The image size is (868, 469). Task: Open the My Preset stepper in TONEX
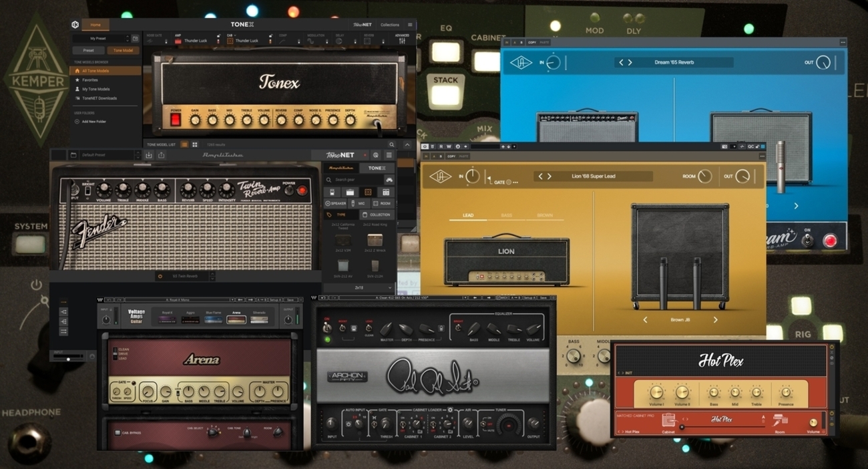pyautogui.click(x=127, y=39)
